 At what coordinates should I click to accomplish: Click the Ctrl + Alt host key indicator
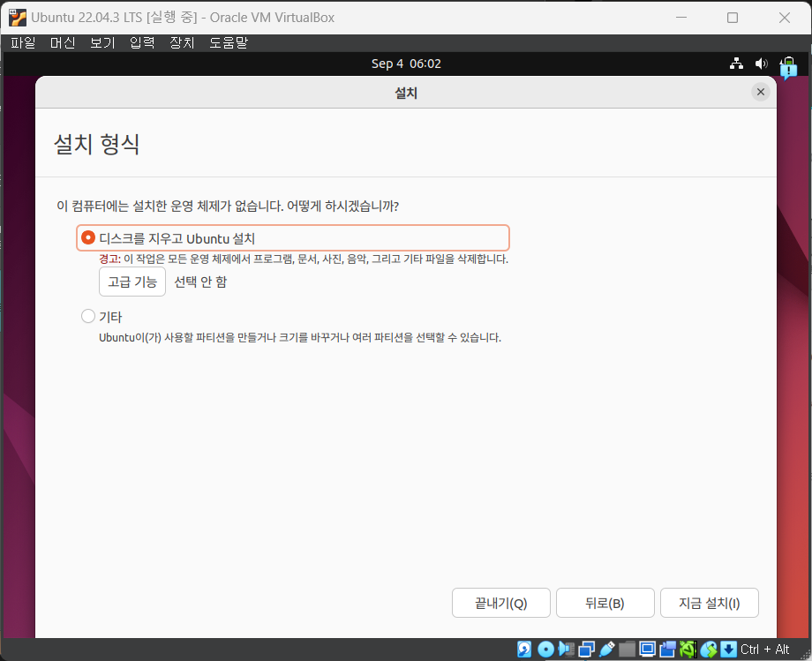[765, 650]
